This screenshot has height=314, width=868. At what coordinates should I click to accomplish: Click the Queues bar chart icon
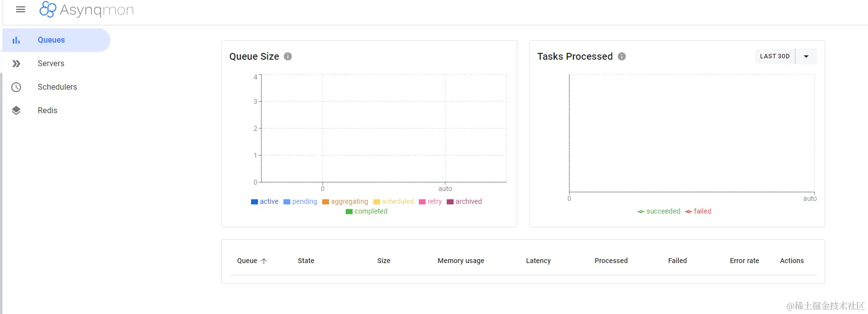click(16, 40)
